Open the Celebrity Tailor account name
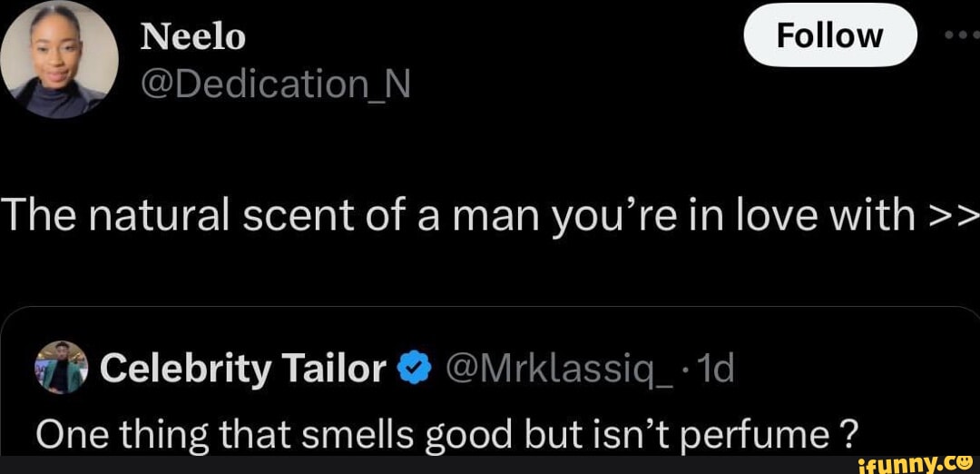The width and height of the screenshot is (980, 474). click(243, 369)
